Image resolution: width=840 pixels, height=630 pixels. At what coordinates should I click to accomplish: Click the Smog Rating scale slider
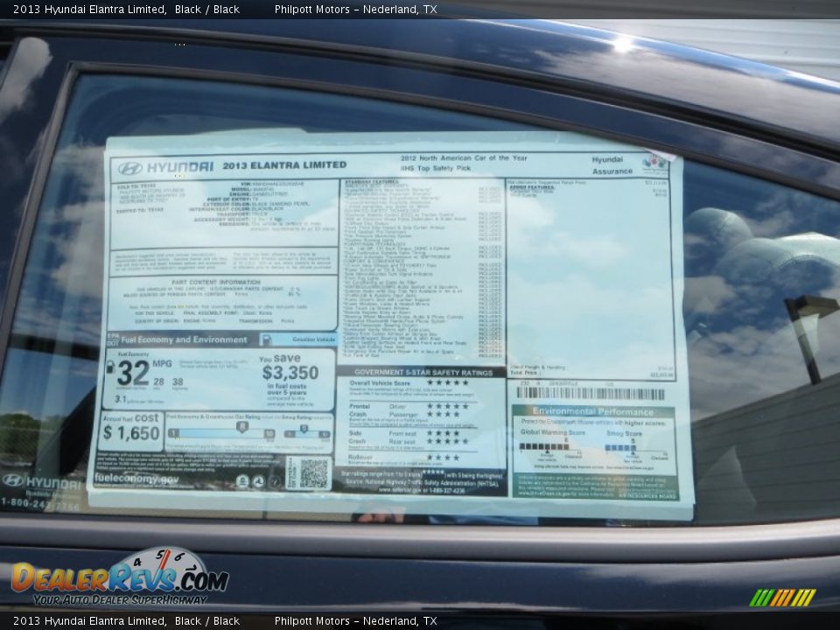pos(305,433)
